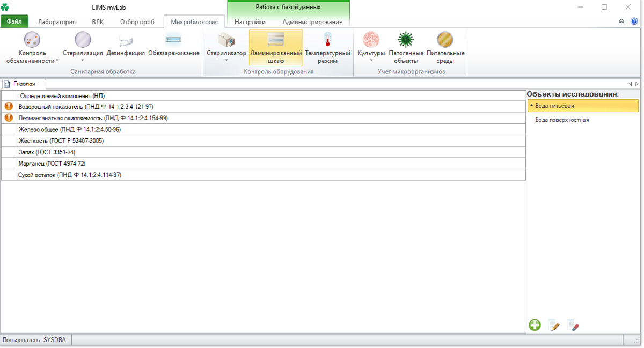Image resolution: width=644 pixels, height=348 pixels.
Task: Select Вода питьевая research object
Action: click(583, 106)
